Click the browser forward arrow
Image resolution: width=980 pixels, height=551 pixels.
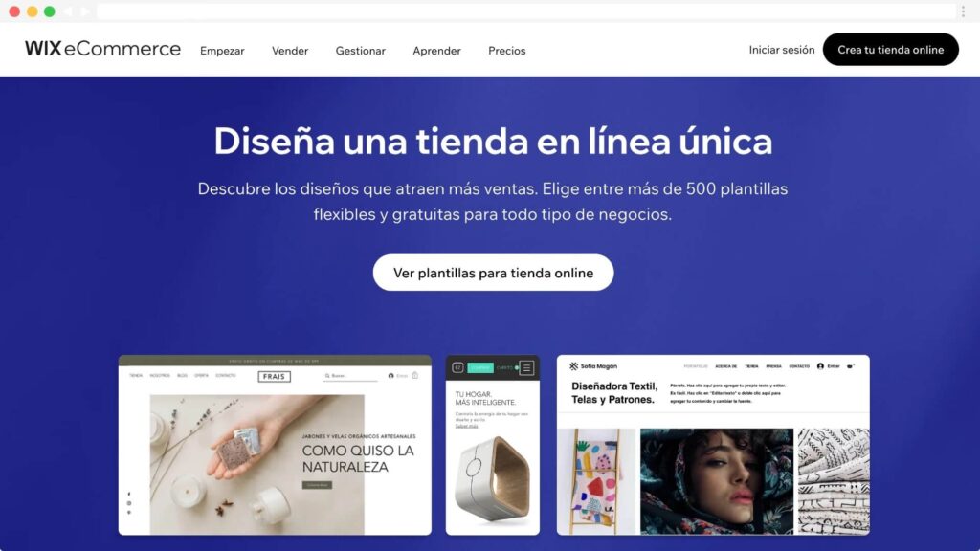pos(85,11)
